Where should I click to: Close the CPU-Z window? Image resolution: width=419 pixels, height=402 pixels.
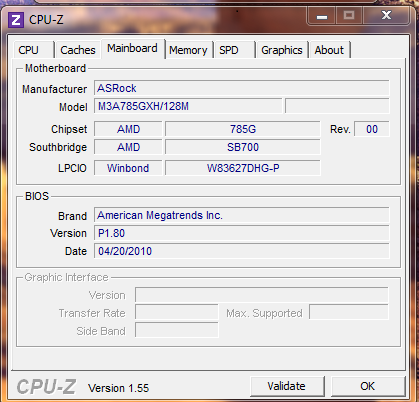386,15
